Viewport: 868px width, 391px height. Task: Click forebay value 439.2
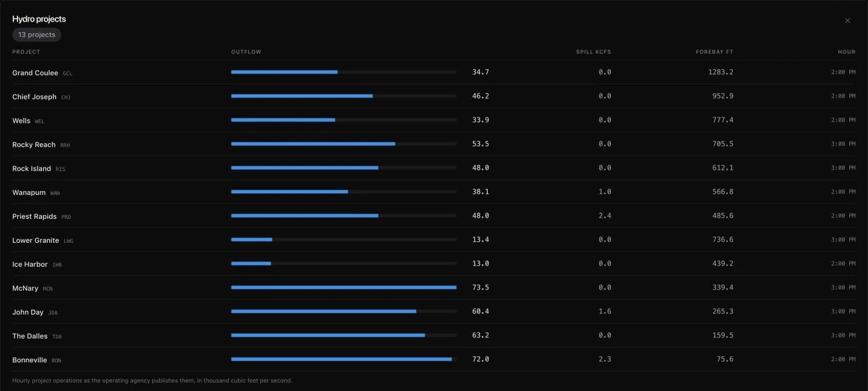coord(723,264)
